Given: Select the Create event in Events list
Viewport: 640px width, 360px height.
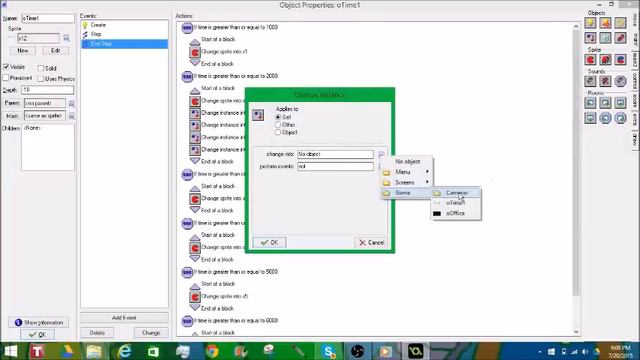Looking at the screenshot, I should tap(124, 25).
